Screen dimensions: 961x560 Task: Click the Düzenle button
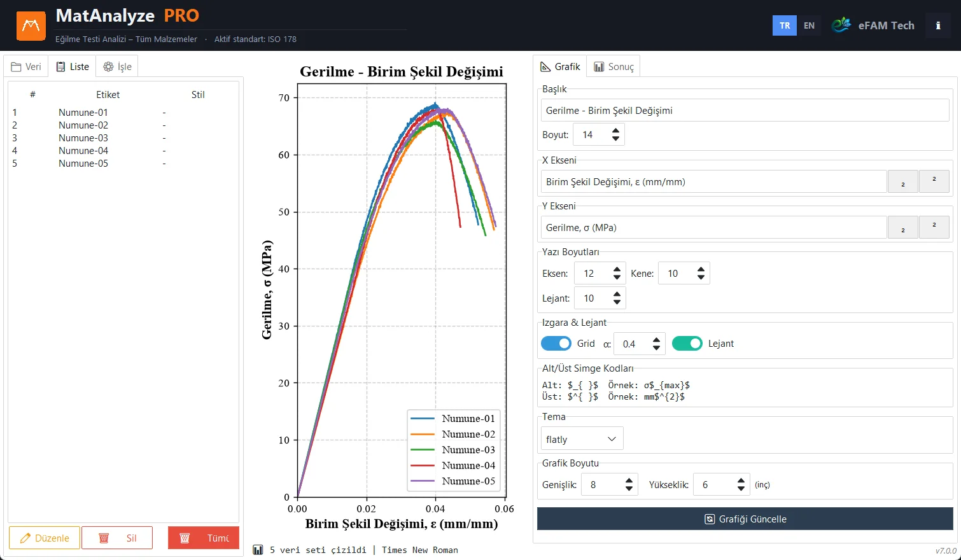pyautogui.click(x=45, y=538)
